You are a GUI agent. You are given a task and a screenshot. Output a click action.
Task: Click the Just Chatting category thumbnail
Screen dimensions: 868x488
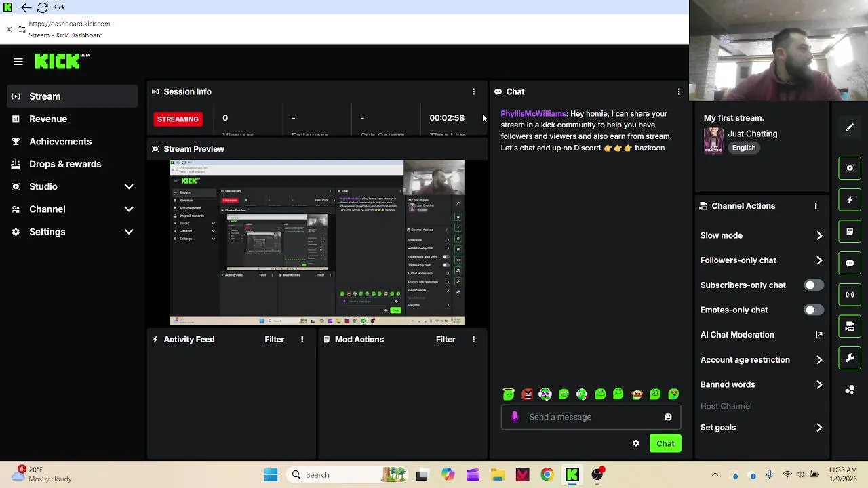[713, 141]
